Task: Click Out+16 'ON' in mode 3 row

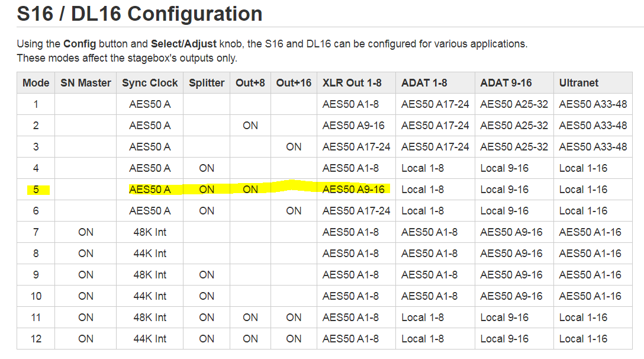Action: coord(294,147)
